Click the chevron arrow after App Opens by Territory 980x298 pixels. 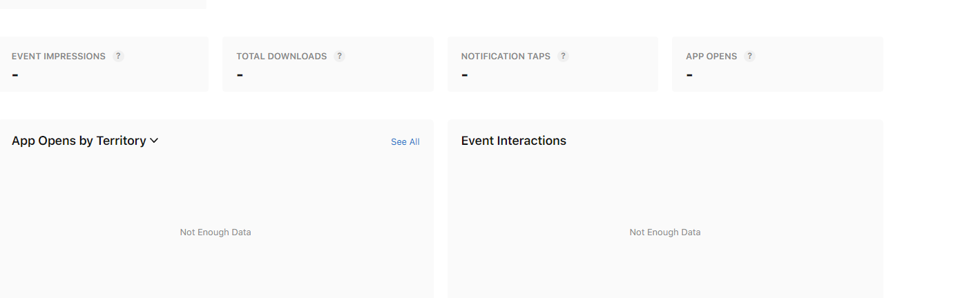[154, 141]
